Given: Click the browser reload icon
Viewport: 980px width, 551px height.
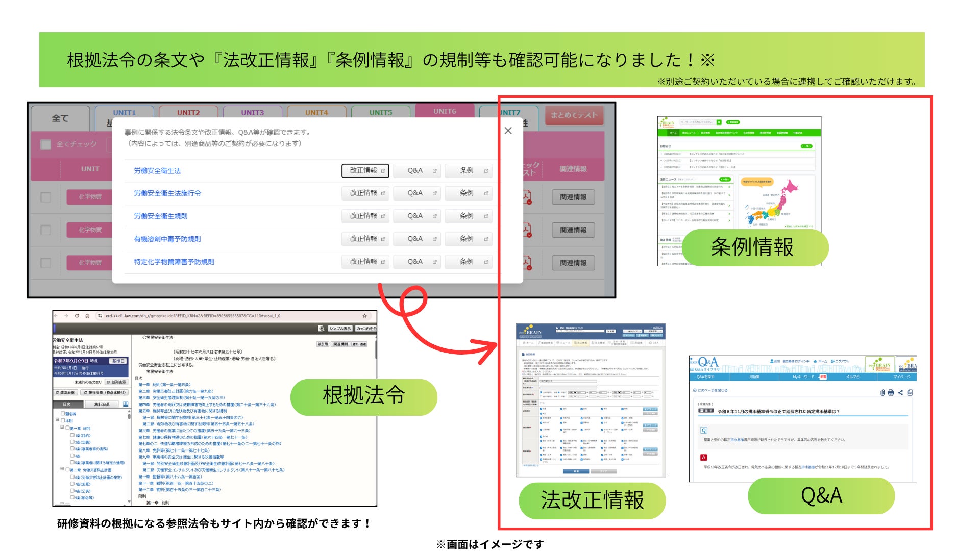Looking at the screenshot, I should 77,316.
